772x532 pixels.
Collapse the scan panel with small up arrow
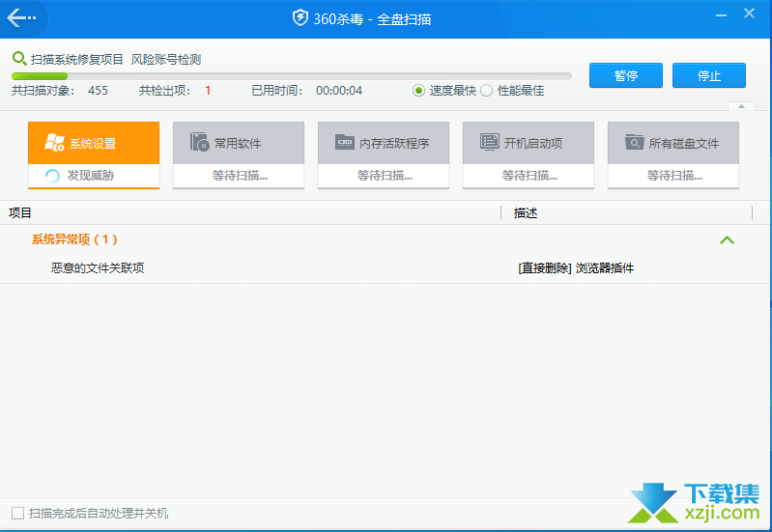tap(741, 106)
